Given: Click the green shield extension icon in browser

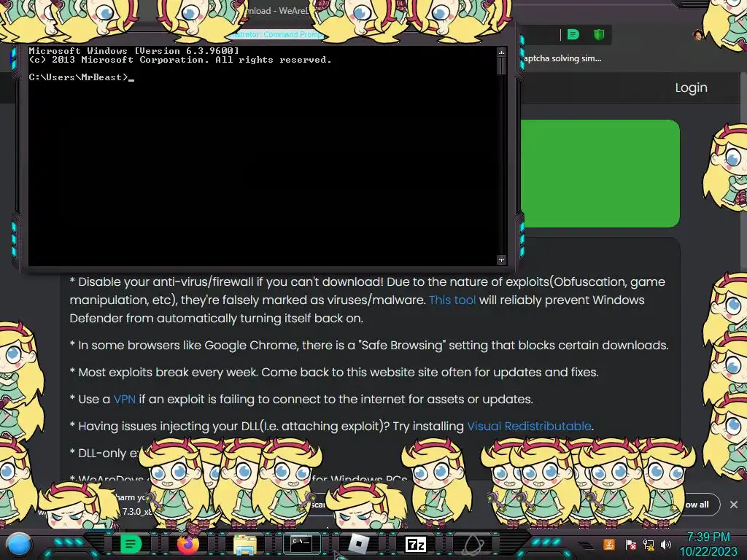Looking at the screenshot, I should [x=599, y=34].
